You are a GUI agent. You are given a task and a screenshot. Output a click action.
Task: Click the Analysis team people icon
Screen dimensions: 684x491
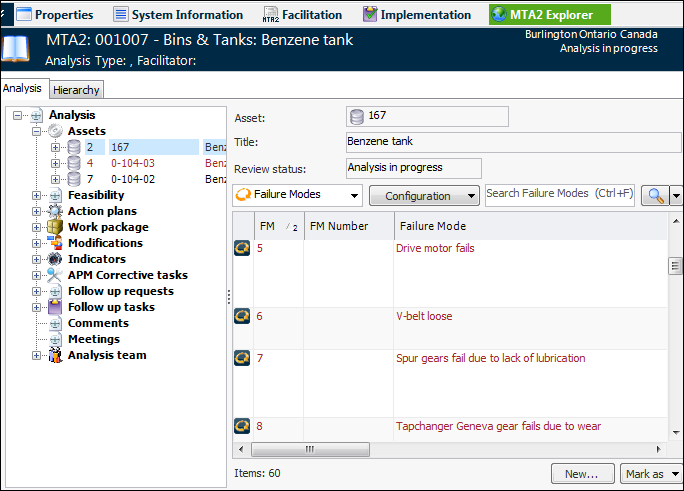click(x=55, y=355)
